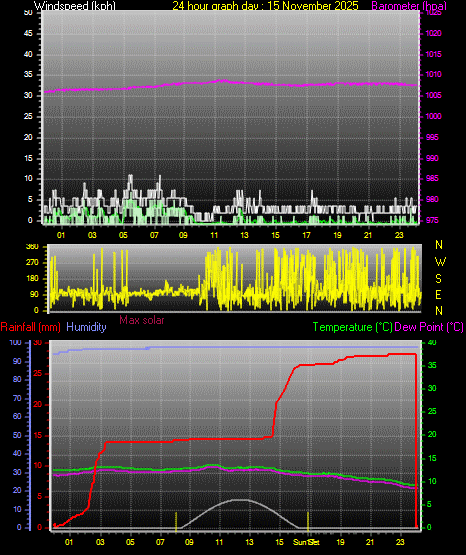The width and height of the screenshot is (466, 555).
Task: Click the SunSet label on time axis
Action: click(x=306, y=542)
